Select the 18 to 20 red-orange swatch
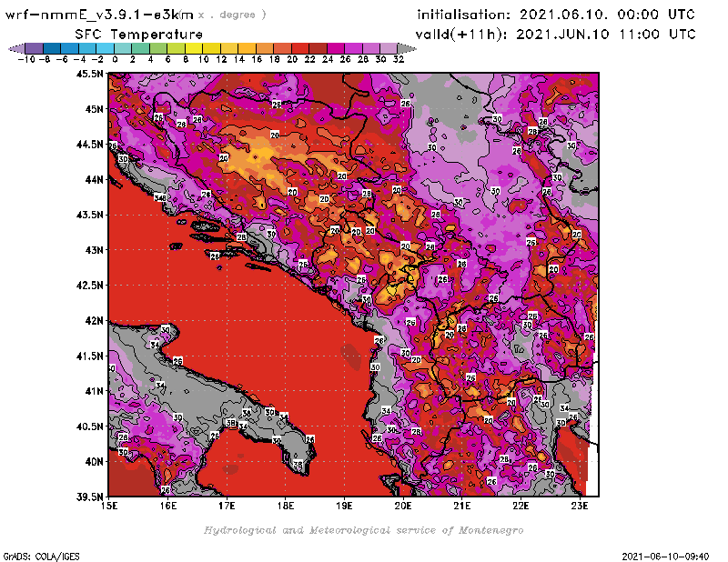The image size is (728, 562). pos(282,48)
